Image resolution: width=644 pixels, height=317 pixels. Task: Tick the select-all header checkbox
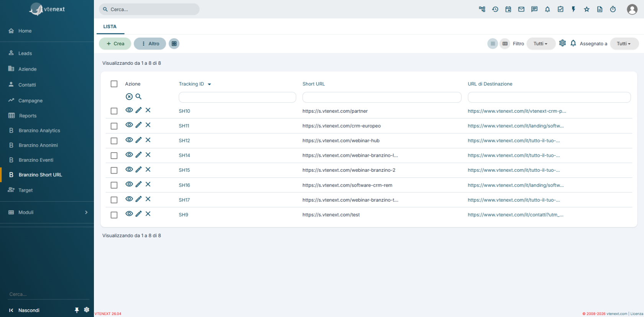(x=114, y=84)
